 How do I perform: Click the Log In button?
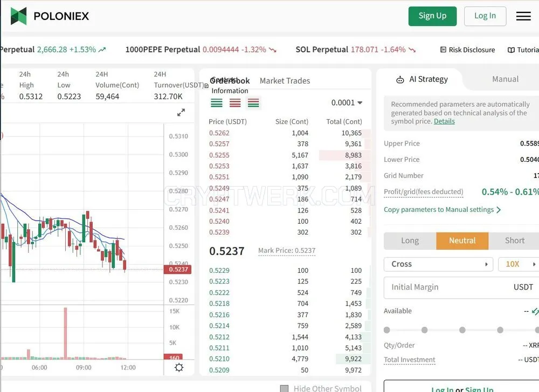(x=485, y=16)
